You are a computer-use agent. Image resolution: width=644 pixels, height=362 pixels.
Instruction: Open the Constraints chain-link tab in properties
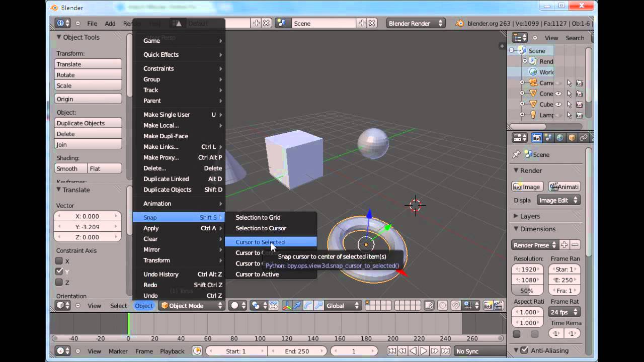[583, 137]
